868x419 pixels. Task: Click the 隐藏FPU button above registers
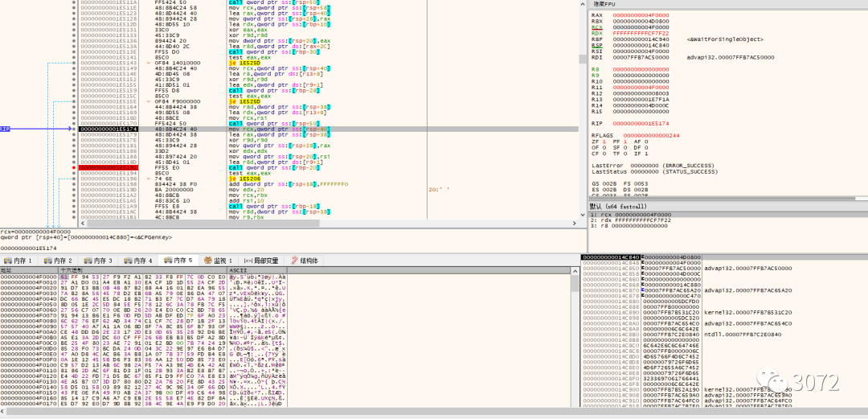[603, 4]
